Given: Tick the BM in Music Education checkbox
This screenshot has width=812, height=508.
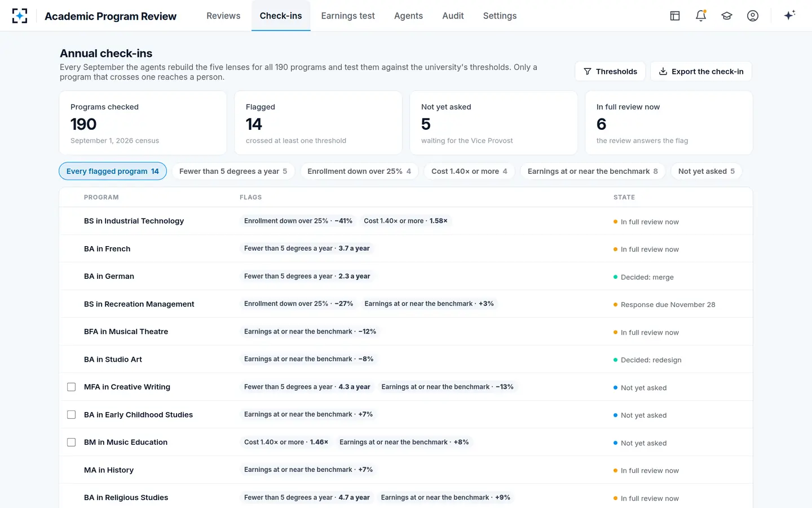Looking at the screenshot, I should (72, 443).
